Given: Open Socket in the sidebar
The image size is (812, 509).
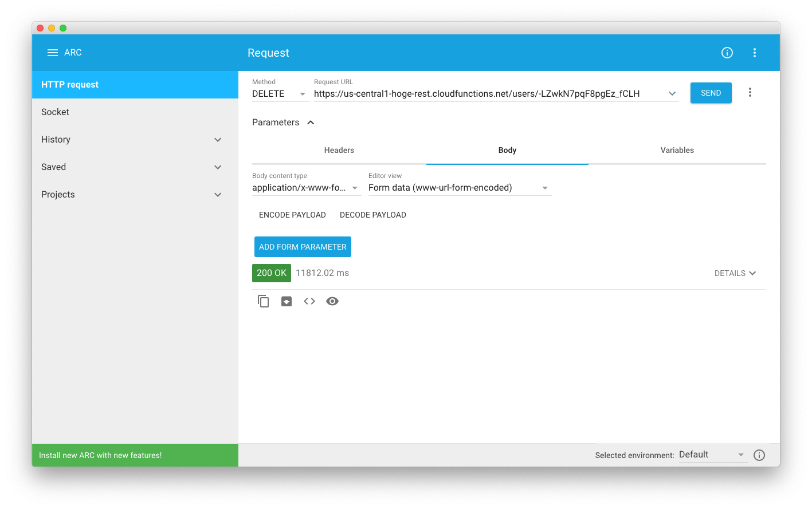Looking at the screenshot, I should [x=135, y=112].
